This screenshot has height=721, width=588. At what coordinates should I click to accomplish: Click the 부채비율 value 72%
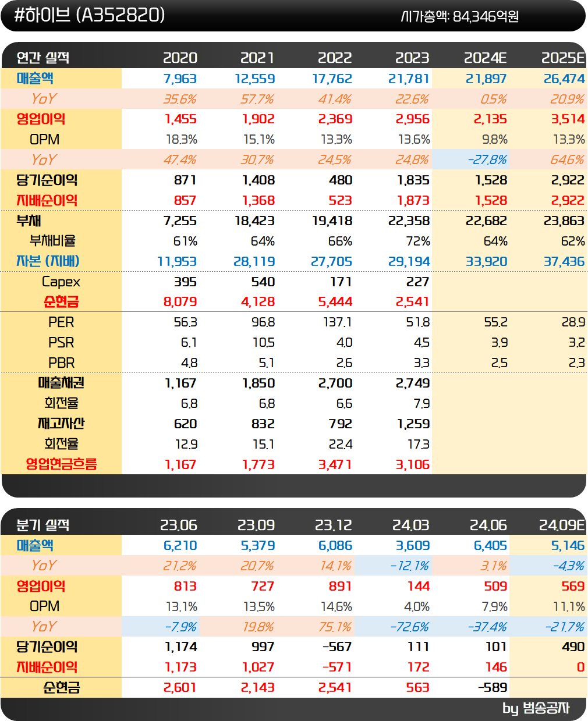click(x=418, y=241)
